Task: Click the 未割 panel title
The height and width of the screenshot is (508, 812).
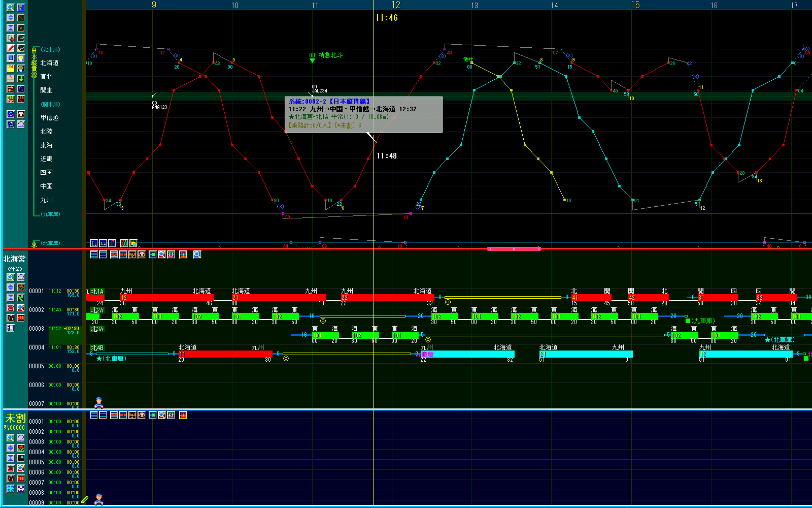Action: [15, 418]
